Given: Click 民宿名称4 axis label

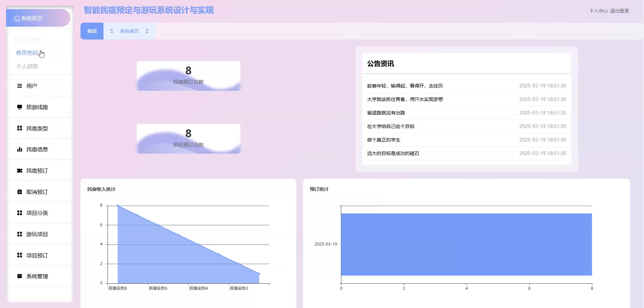Looking at the screenshot, I should coord(199,288).
